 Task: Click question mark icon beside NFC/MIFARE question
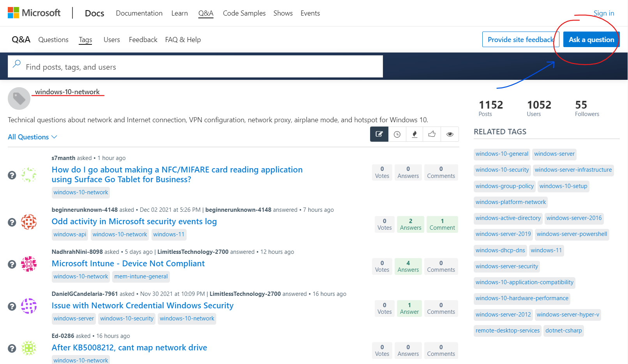click(12, 175)
